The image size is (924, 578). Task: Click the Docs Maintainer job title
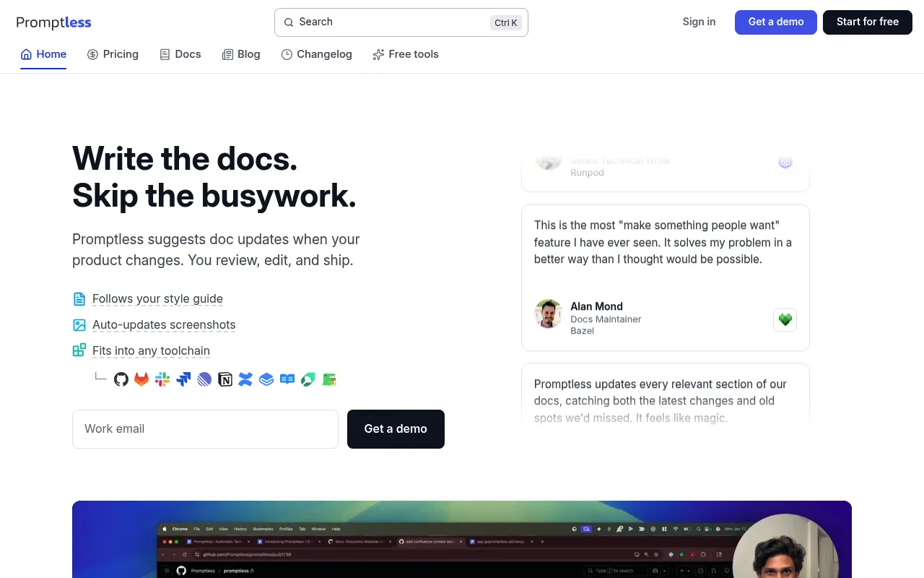[x=606, y=319]
